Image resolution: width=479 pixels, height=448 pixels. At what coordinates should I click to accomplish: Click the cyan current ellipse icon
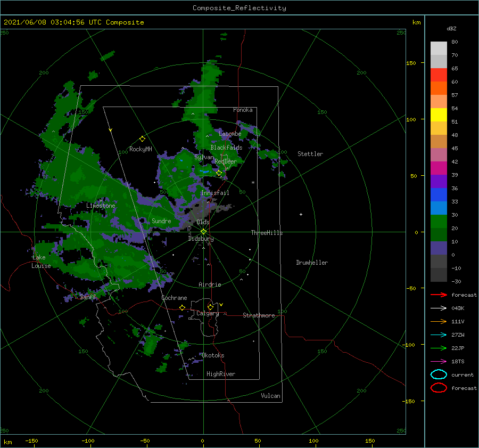point(439,374)
